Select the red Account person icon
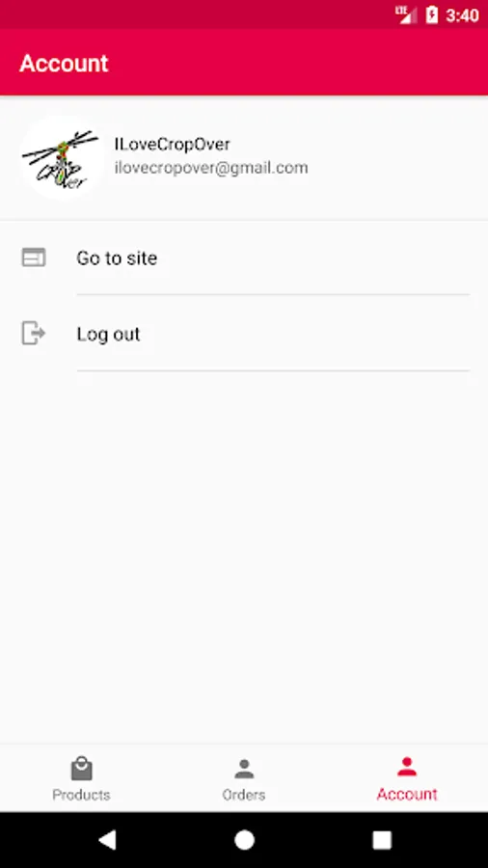This screenshot has width=488, height=868. (407, 767)
